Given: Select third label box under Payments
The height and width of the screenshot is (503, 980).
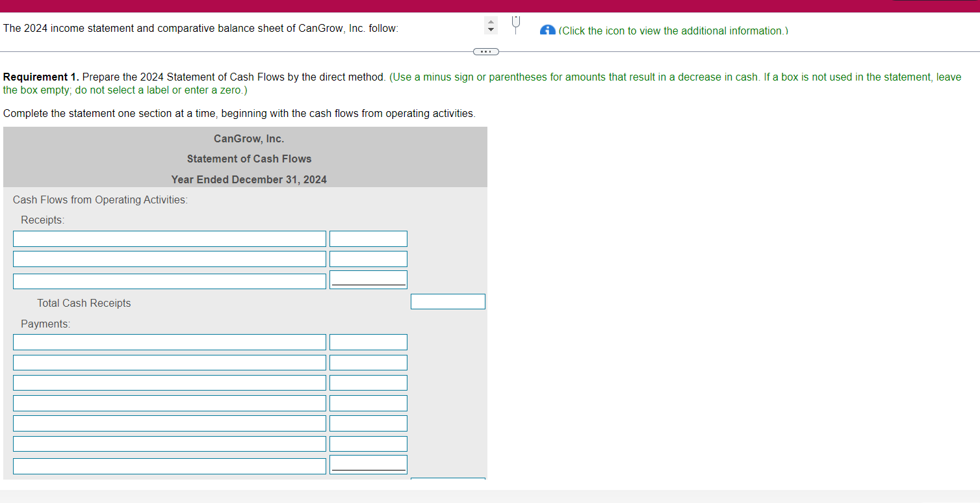Looking at the screenshot, I should click(170, 383).
